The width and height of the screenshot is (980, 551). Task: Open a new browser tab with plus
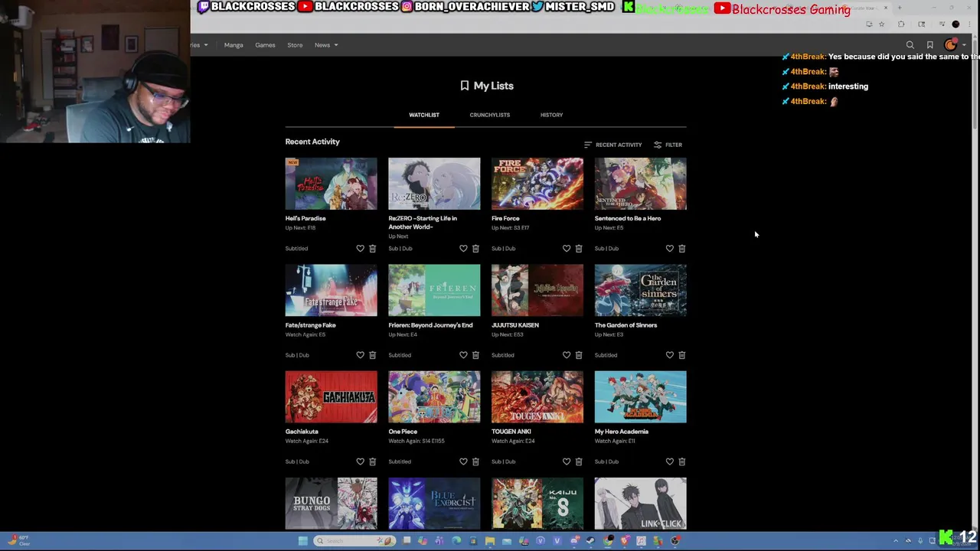click(900, 8)
